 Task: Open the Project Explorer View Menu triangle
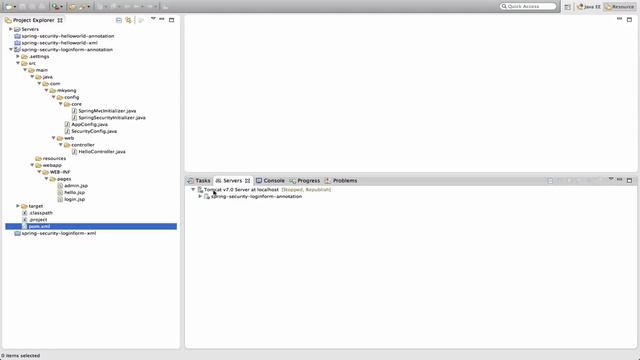tap(153, 19)
